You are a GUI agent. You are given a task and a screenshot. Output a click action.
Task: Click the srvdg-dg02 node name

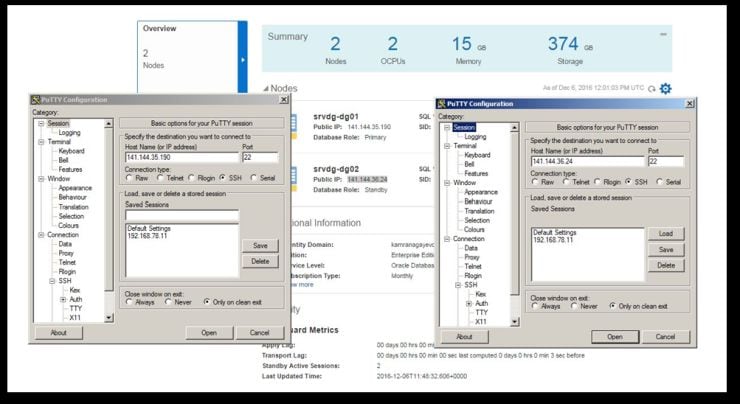coord(336,169)
